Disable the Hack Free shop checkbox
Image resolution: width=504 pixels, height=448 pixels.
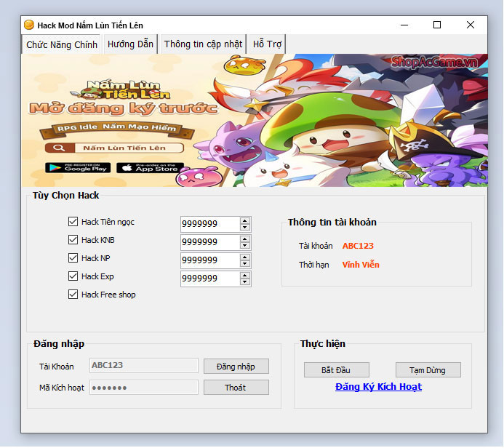coord(73,295)
